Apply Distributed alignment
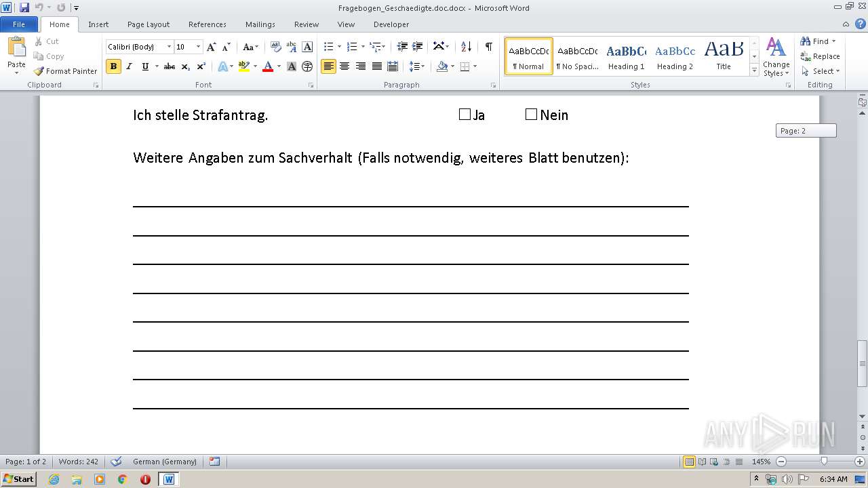Image resolution: width=868 pixels, height=488 pixels. [393, 66]
